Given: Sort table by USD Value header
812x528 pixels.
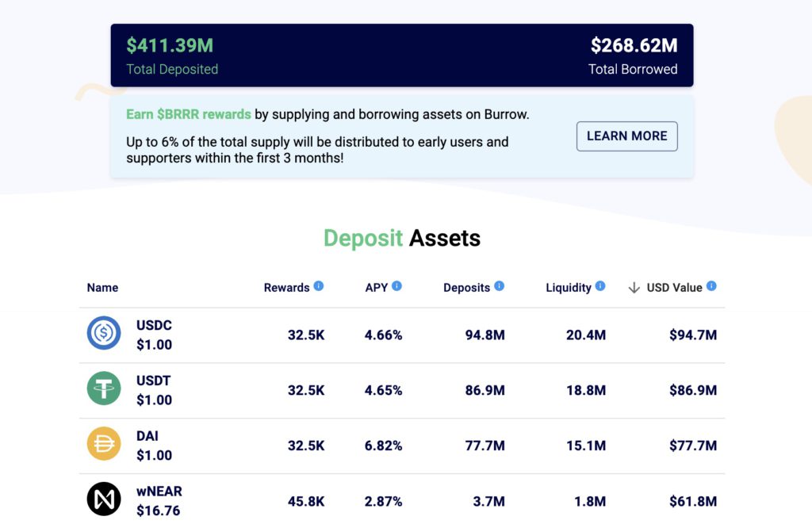Looking at the screenshot, I should click(x=674, y=288).
